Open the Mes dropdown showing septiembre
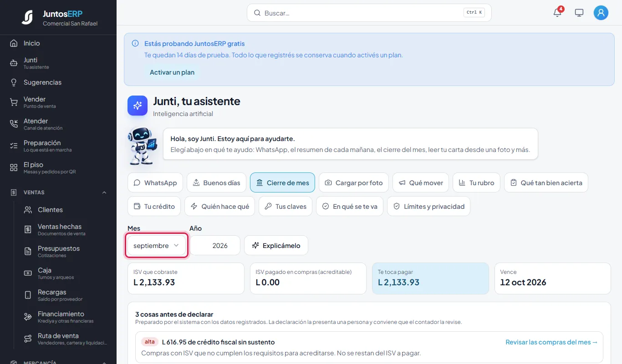 coord(157,246)
